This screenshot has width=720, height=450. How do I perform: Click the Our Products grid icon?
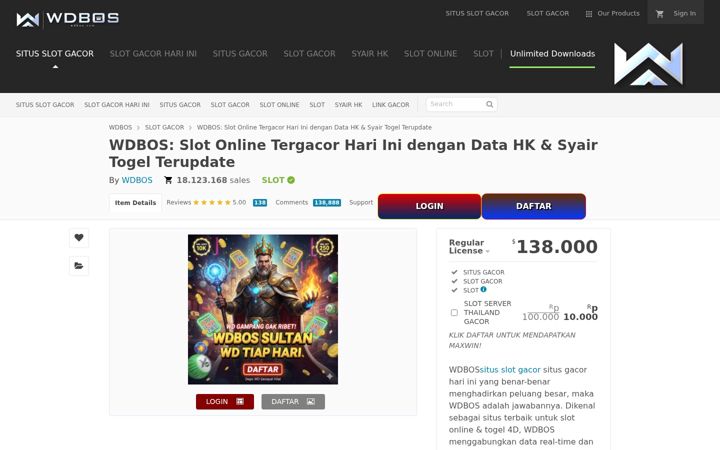[x=589, y=14]
